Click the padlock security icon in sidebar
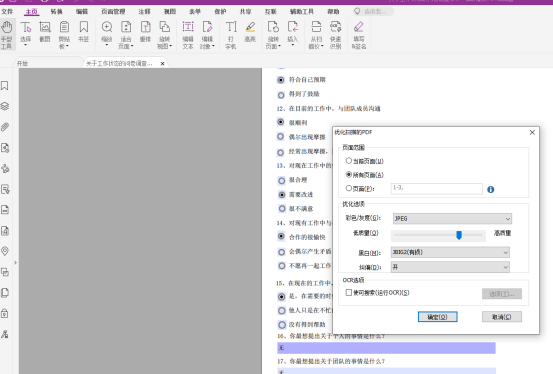 pyautogui.click(x=5, y=313)
